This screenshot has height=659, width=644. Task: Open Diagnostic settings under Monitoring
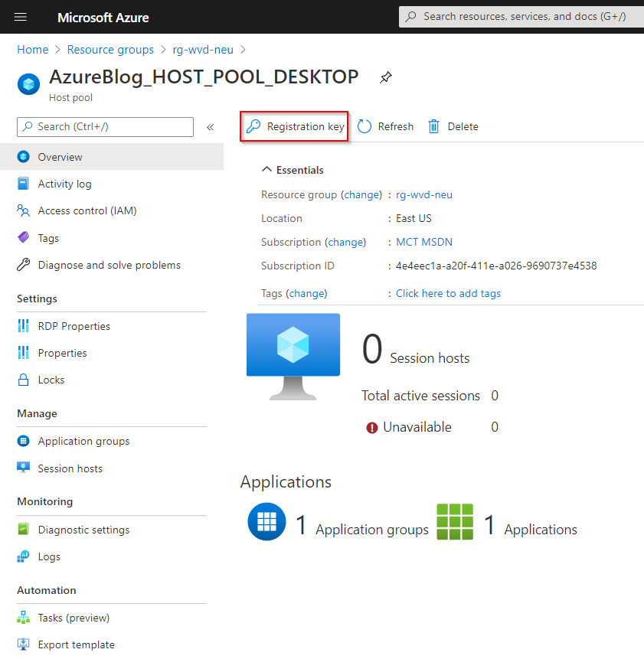[84, 529]
